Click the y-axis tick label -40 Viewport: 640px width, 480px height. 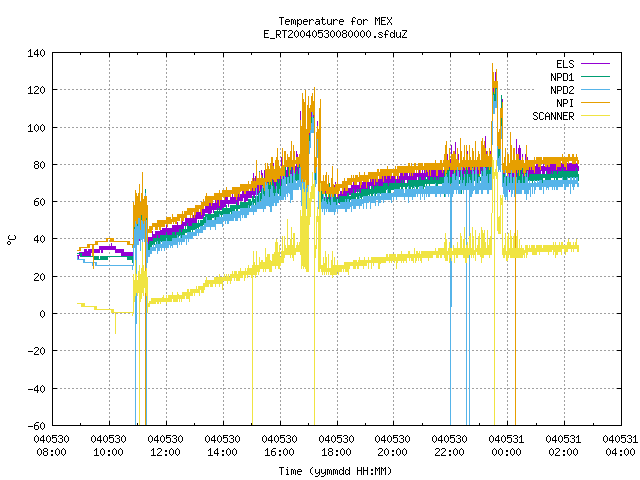click(36, 389)
